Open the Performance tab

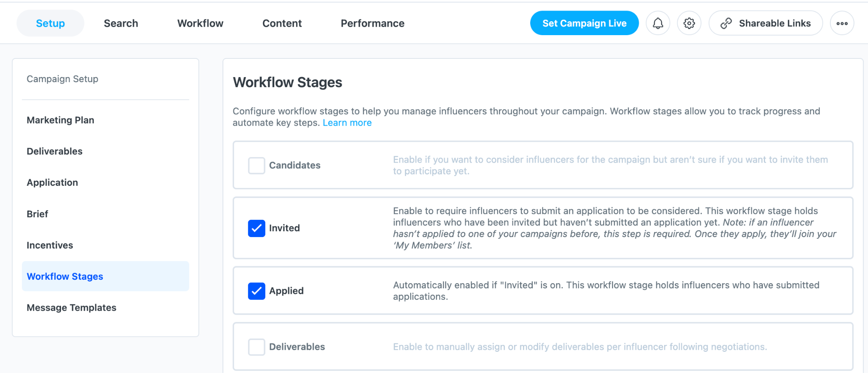pos(372,23)
